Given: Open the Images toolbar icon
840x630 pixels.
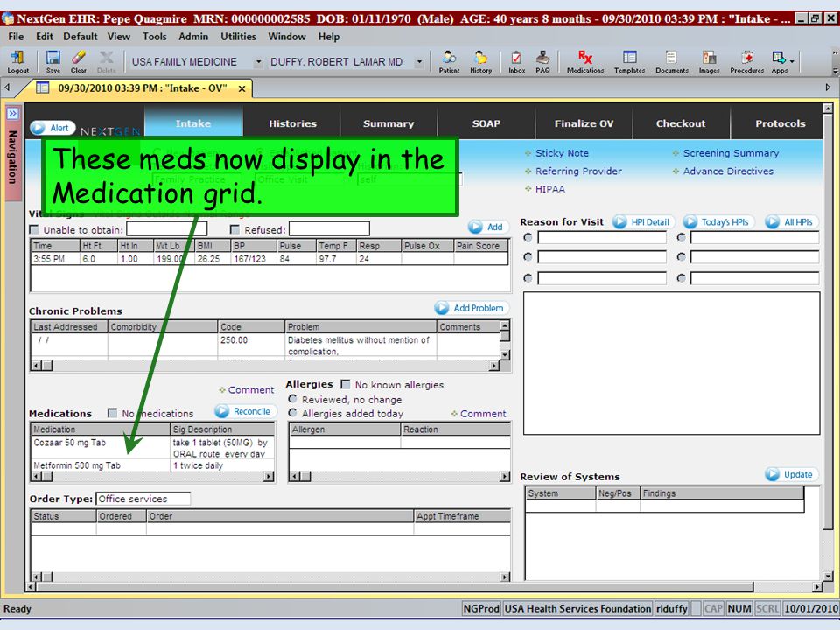Looking at the screenshot, I should 709,61.
